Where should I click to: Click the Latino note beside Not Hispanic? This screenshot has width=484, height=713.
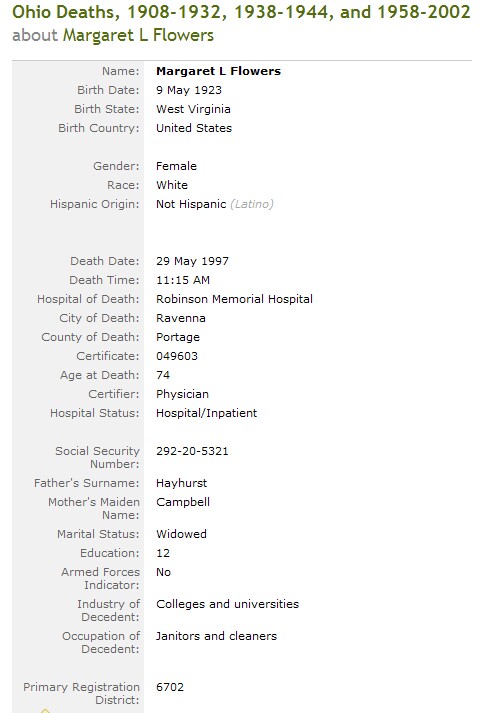[252, 204]
